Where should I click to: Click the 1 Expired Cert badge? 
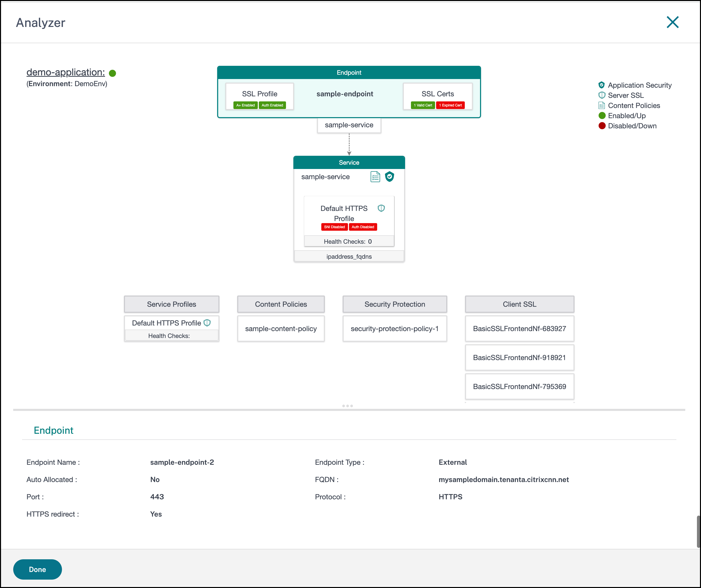[450, 105]
